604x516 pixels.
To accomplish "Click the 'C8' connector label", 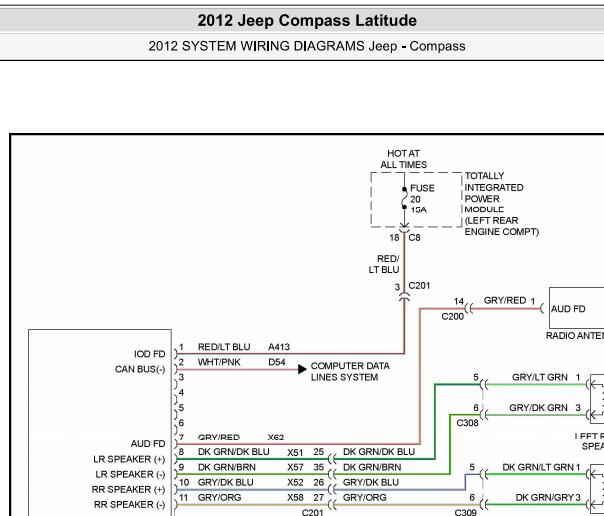I will tap(414, 238).
